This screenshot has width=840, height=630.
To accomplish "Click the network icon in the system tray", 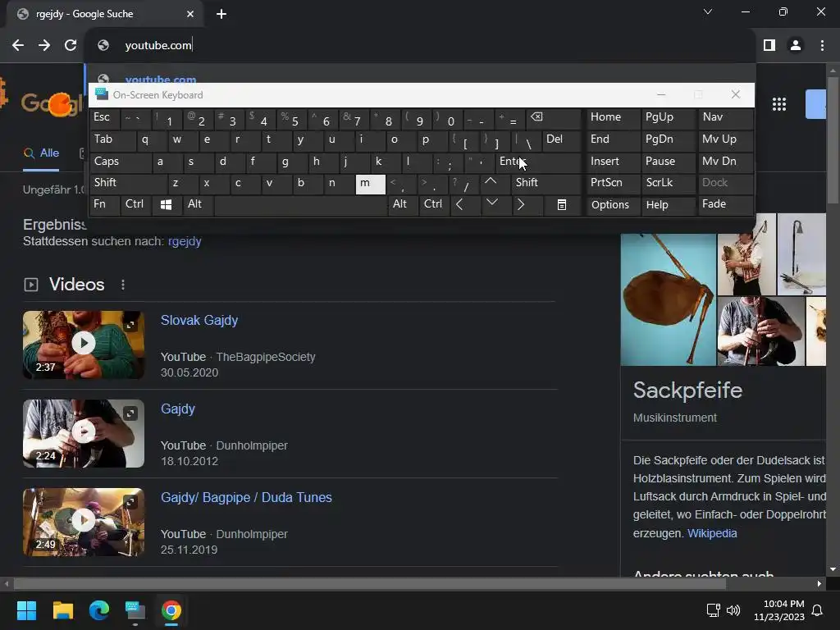I will 713,610.
